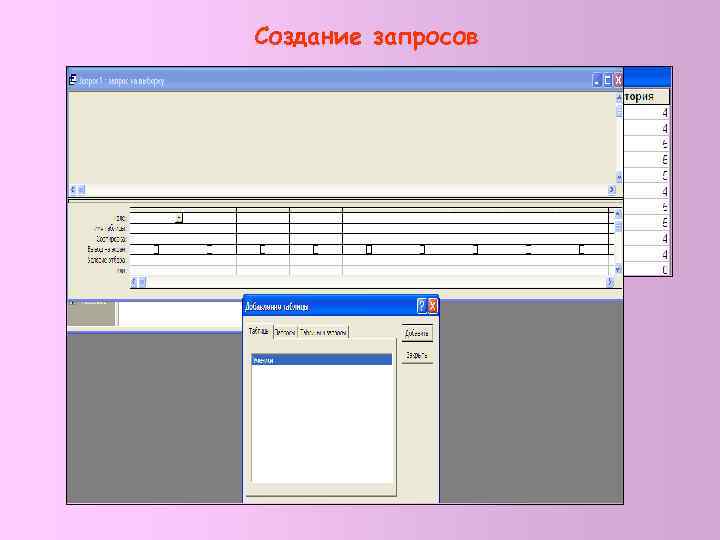720x540 pixels.
Task: Click design grid horizontal scrollbar right arrow
Action: [610, 281]
